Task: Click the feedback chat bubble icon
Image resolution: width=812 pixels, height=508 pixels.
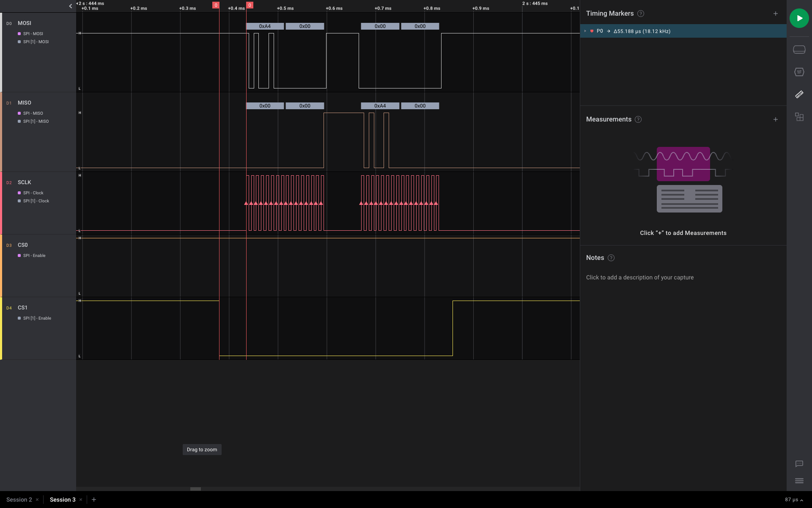Action: pyautogui.click(x=799, y=464)
